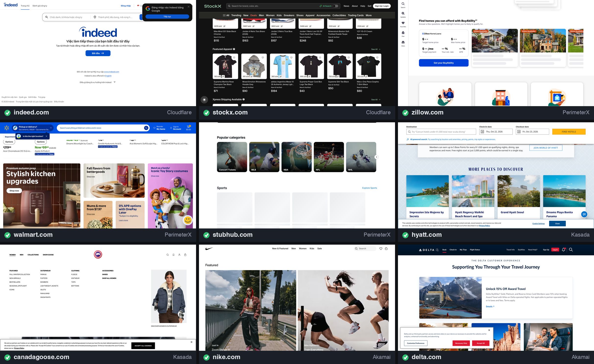Click Get your BuyAbility button
Image resolution: width=594 pixels, height=364 pixels.
444,63
